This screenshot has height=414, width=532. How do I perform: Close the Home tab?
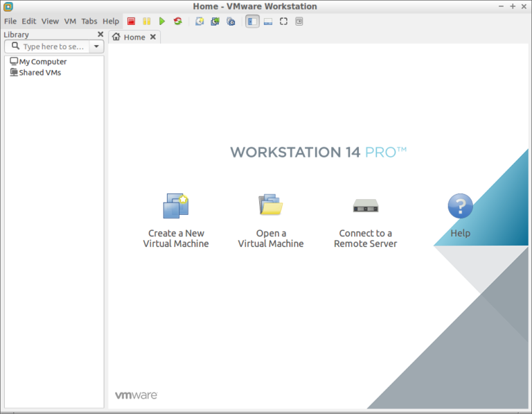point(153,37)
